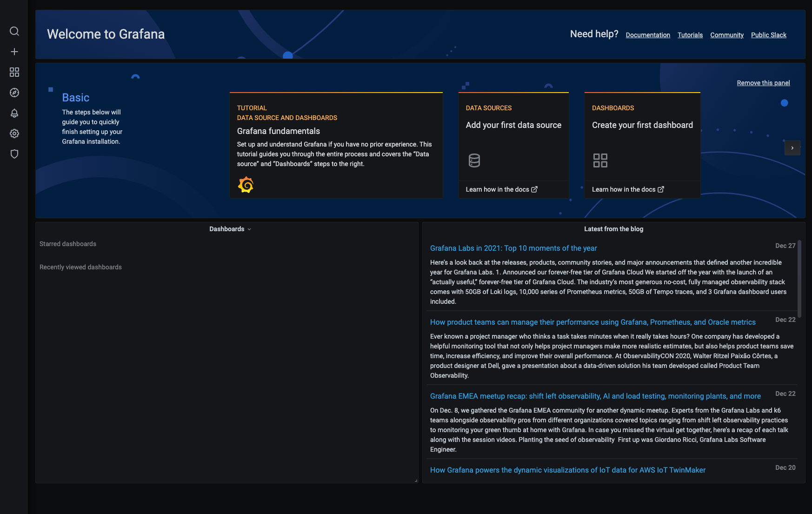
Task: Click the Starred dashboards heading
Action: click(x=68, y=244)
